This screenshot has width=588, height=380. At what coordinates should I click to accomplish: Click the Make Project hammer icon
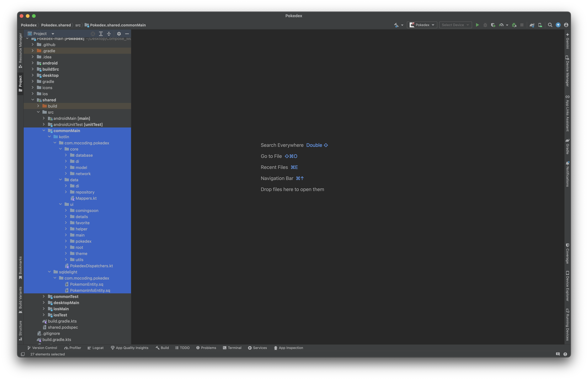point(396,25)
